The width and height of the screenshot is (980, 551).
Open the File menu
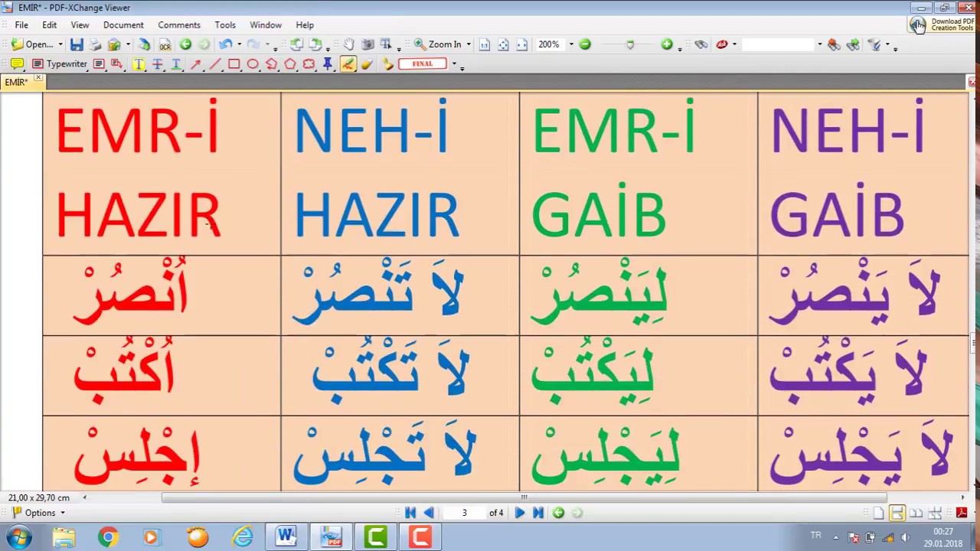pos(21,24)
